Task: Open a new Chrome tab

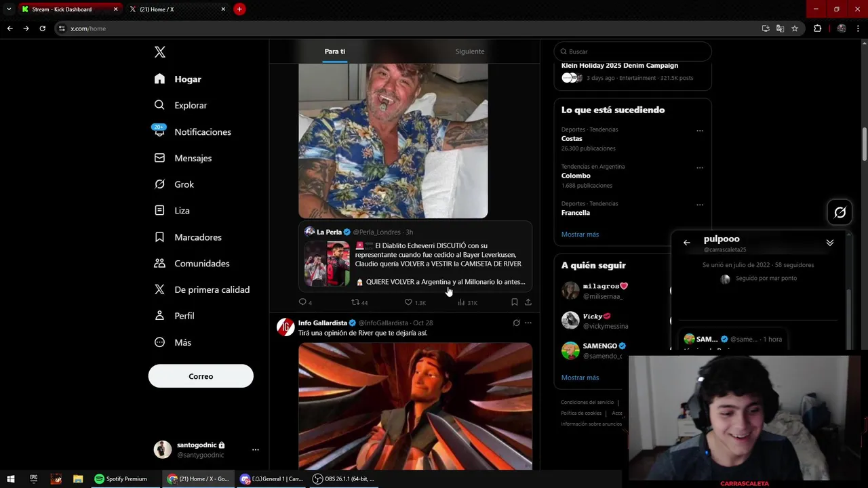Action: click(239, 9)
